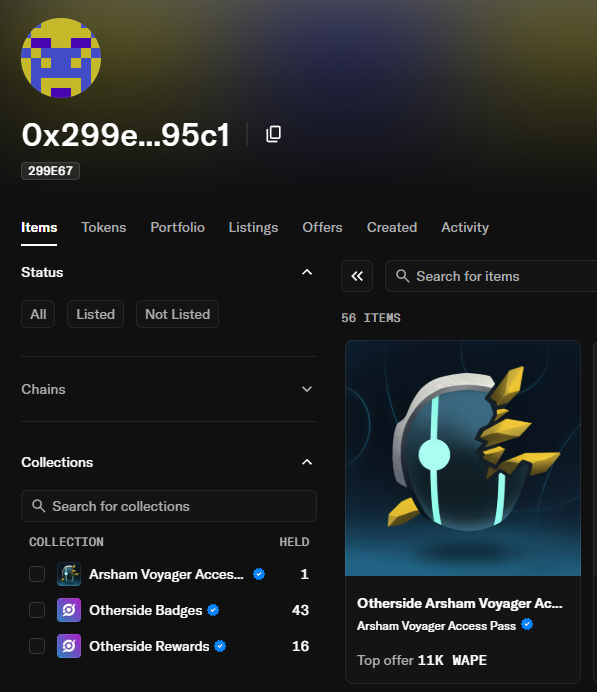Expand the Chains section

(x=307, y=389)
